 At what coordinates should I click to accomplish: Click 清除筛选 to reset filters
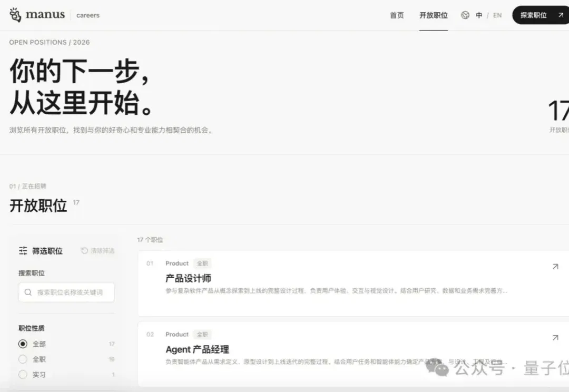(102, 251)
